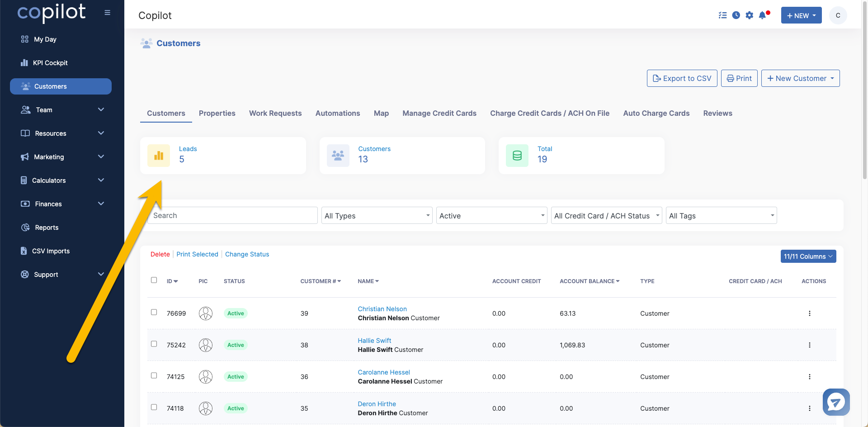This screenshot has width=868, height=427.
Task: Open the 11/11 Columns dropdown
Action: coord(808,256)
